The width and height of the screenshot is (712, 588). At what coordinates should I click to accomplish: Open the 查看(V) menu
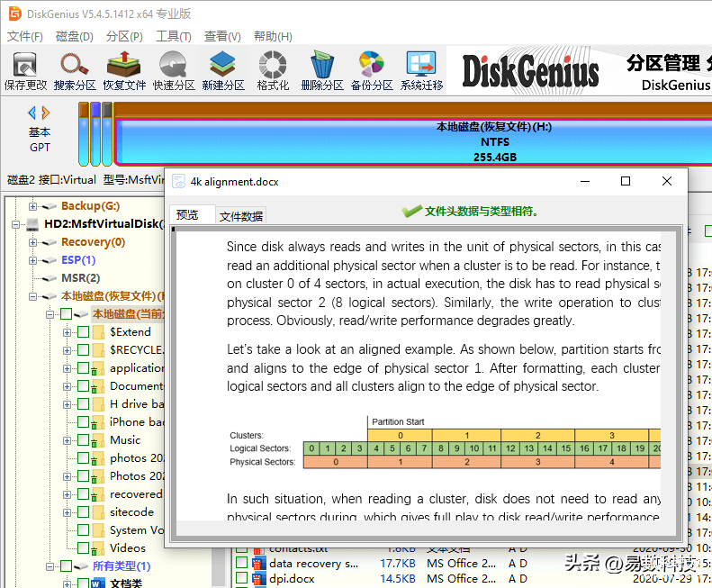click(x=222, y=36)
